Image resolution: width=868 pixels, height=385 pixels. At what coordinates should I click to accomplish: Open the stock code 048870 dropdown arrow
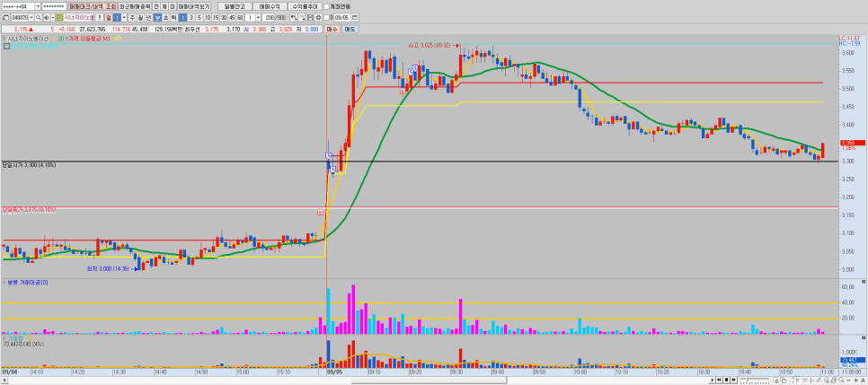click(x=31, y=18)
